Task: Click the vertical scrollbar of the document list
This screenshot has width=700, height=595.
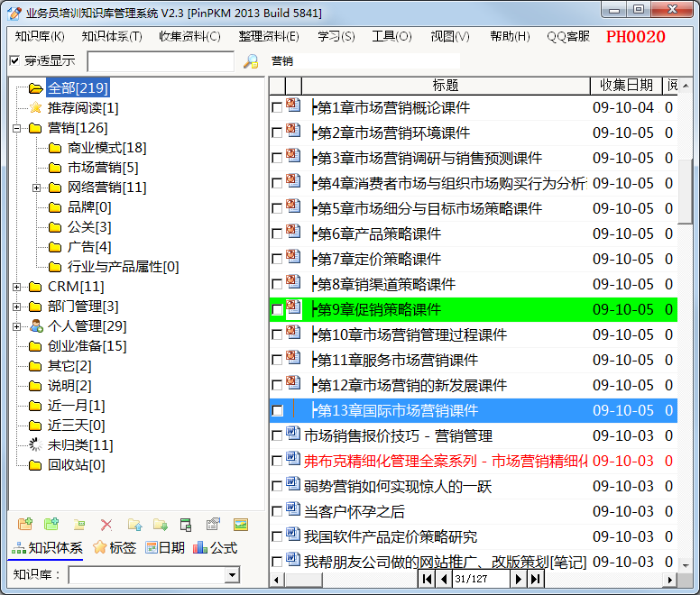Action: [x=693, y=361]
